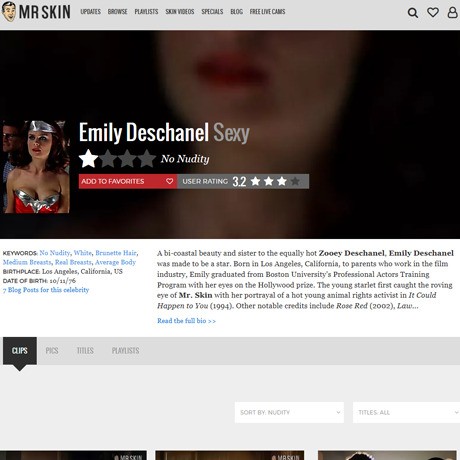This screenshot has height=460, width=460.
Task: Rate with the first user rating star
Action: click(255, 181)
